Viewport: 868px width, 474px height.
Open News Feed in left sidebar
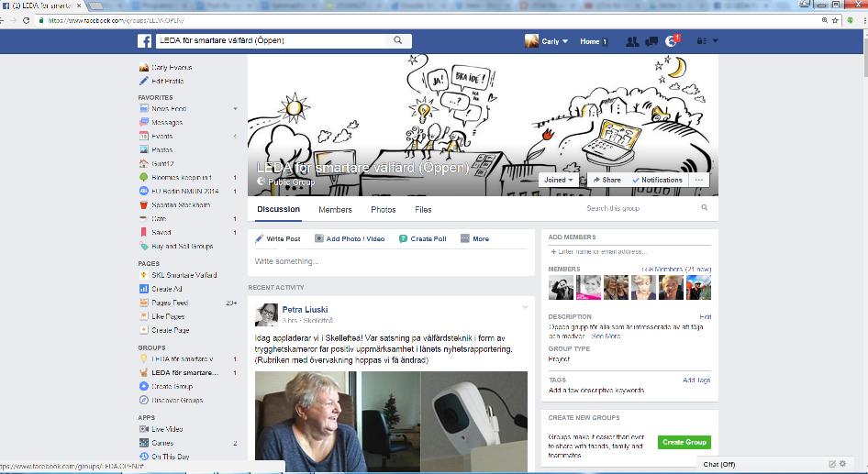click(x=169, y=109)
